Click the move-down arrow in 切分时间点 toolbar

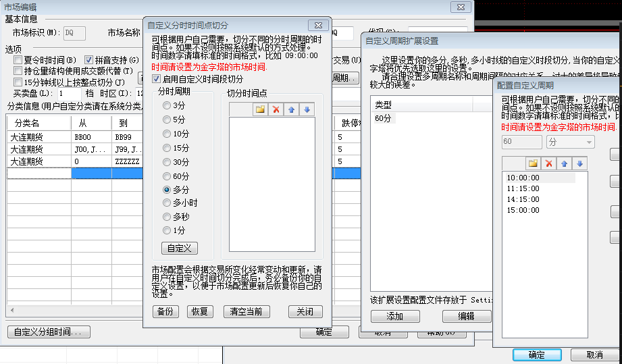click(307, 109)
